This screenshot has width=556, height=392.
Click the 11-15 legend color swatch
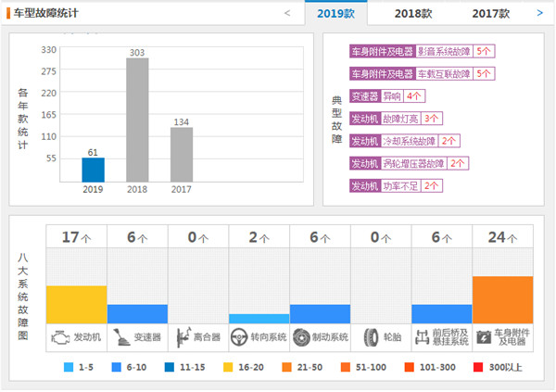coord(170,367)
